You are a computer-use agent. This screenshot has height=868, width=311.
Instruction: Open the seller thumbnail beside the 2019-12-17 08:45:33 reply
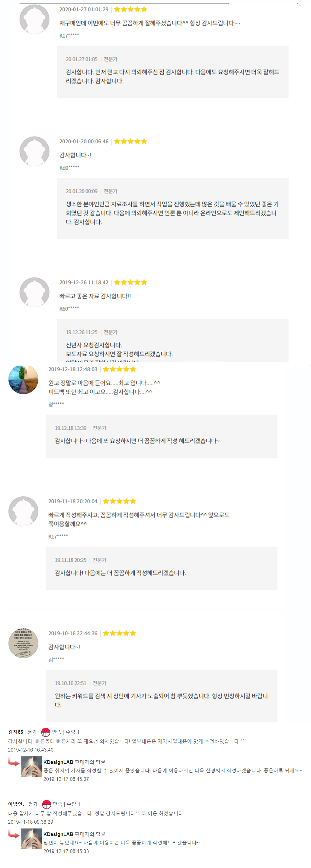pos(31,839)
